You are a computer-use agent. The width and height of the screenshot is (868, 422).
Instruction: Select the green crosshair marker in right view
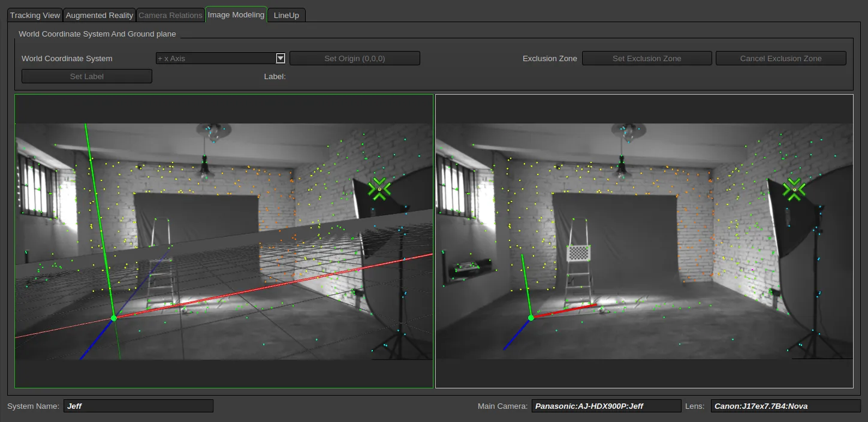[794, 189]
